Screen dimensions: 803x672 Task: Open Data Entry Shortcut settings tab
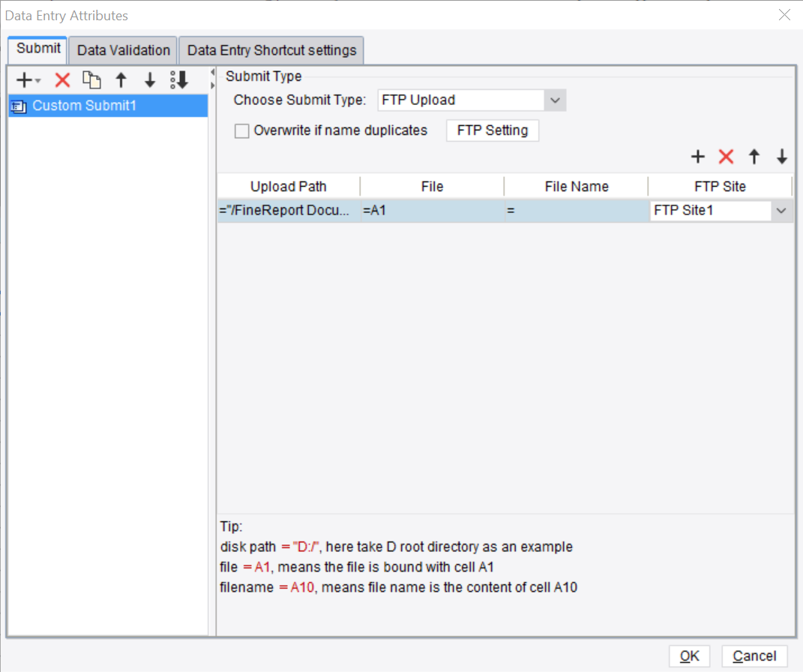coord(271,50)
